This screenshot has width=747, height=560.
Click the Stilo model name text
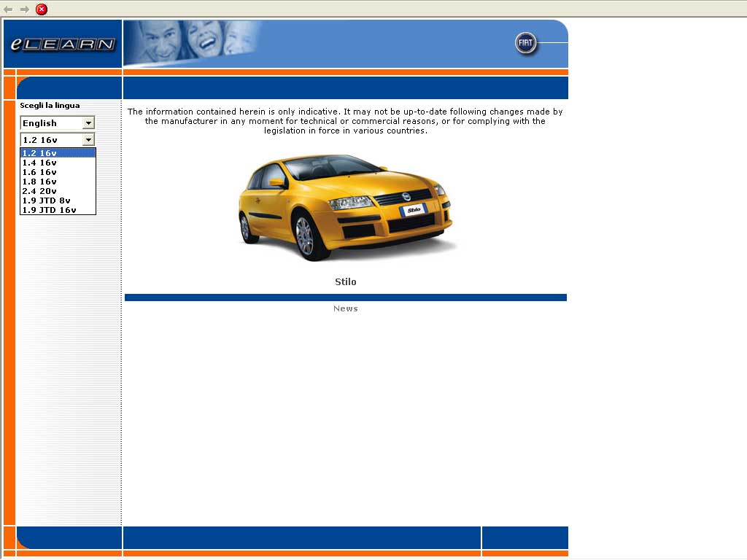(345, 281)
